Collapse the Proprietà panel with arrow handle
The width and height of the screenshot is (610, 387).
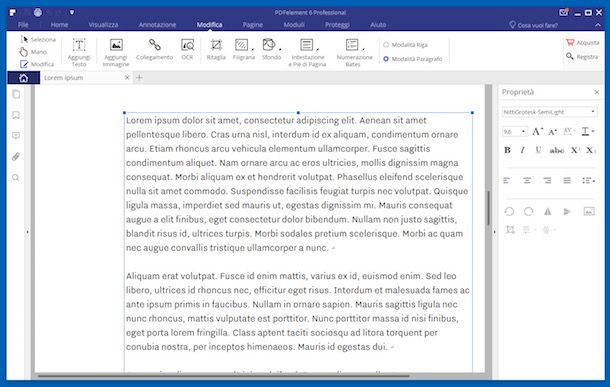pos(494,232)
